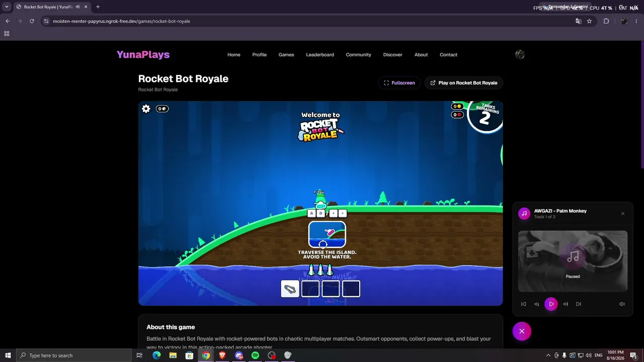Screen dimensions: 644x362
Task: Click the browser back arrow
Action: tap(8, 21)
